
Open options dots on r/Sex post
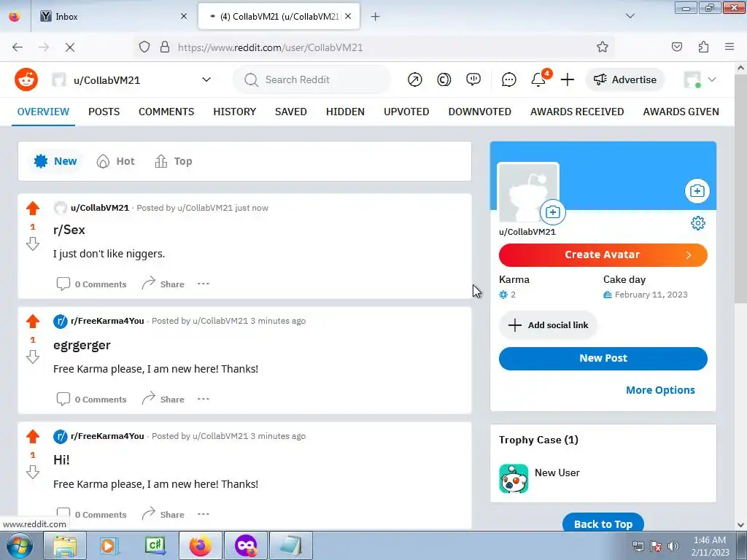(x=204, y=284)
